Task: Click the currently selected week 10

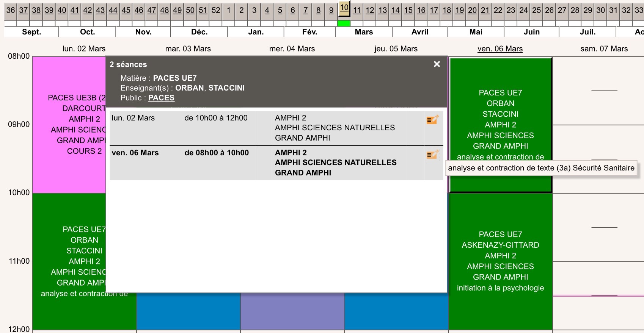Action: click(x=344, y=8)
